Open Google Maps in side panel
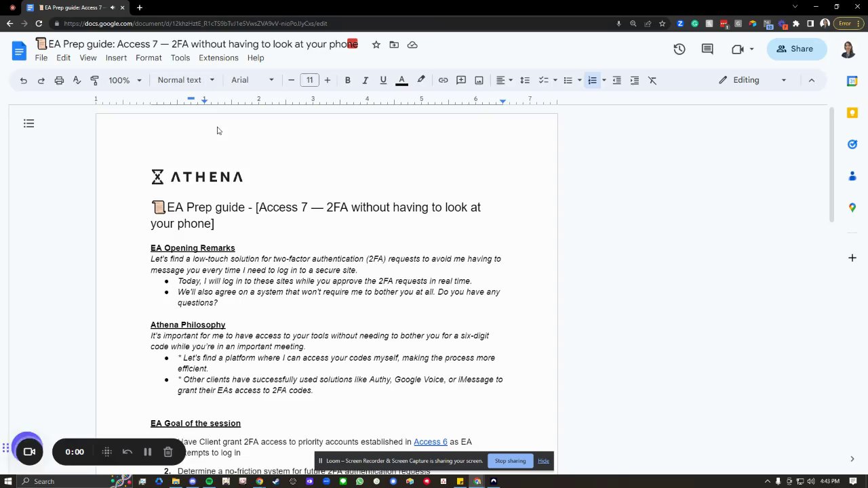This screenshot has height=488, width=868. click(x=852, y=207)
